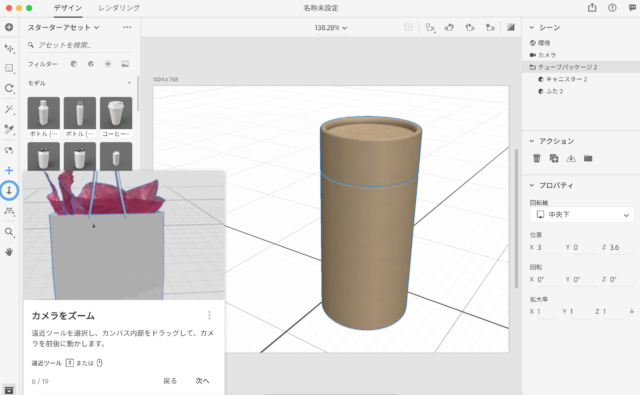Open the starter assets more options menu

point(127,27)
